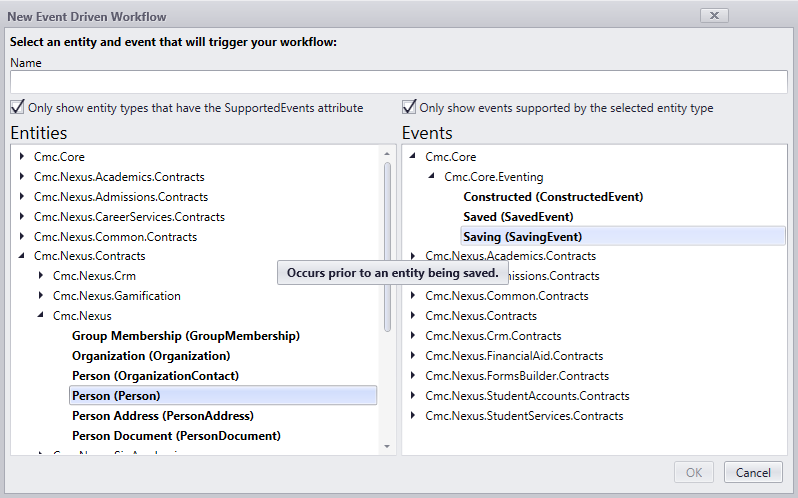
Task: Toggle the SupportedEvents attribute entity filter checkbox
Action: coord(18,108)
